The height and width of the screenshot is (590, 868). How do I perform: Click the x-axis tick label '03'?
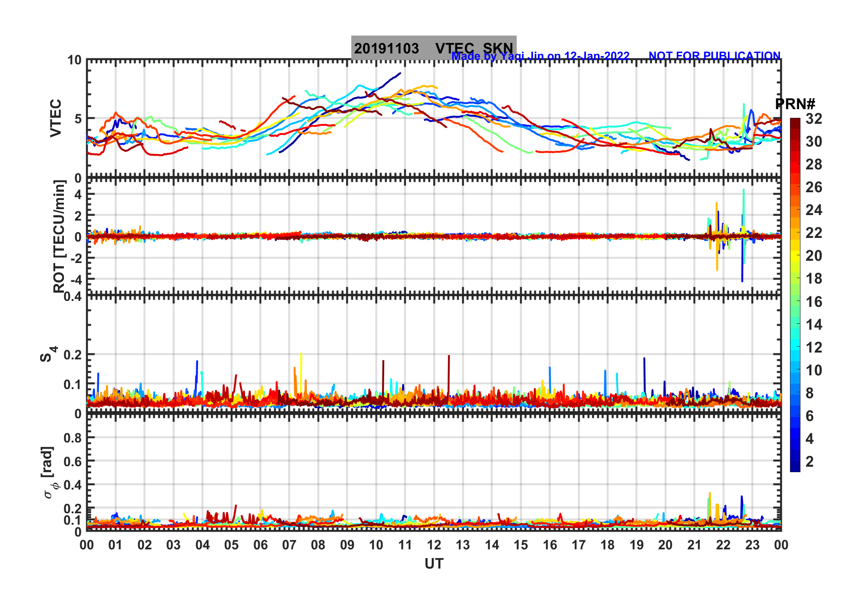click(173, 545)
